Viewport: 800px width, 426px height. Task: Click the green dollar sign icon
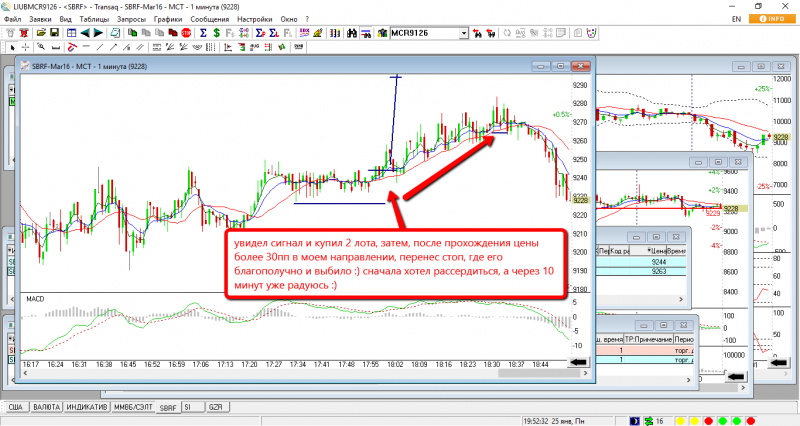tap(216, 33)
